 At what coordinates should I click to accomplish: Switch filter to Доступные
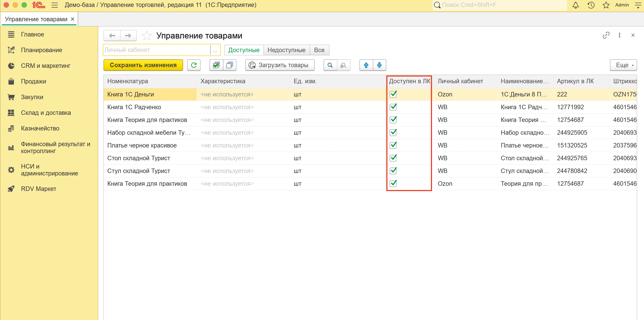coord(244,50)
